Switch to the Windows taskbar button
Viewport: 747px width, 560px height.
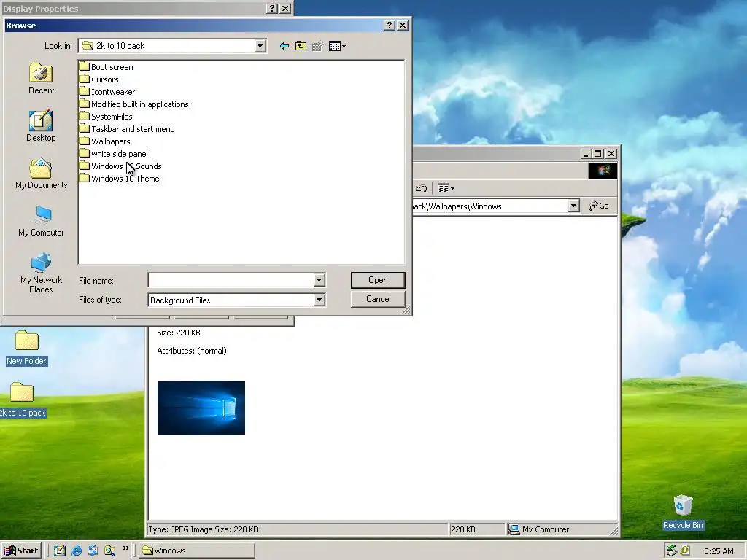tap(197, 551)
